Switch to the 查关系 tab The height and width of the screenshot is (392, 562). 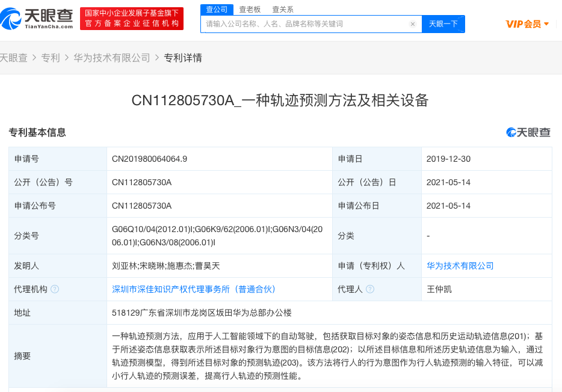[x=283, y=9]
